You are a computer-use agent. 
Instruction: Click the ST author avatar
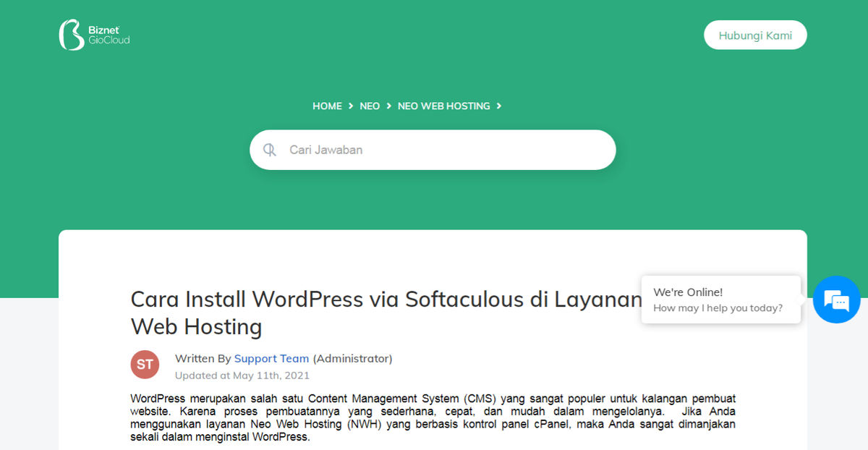pyautogui.click(x=145, y=365)
